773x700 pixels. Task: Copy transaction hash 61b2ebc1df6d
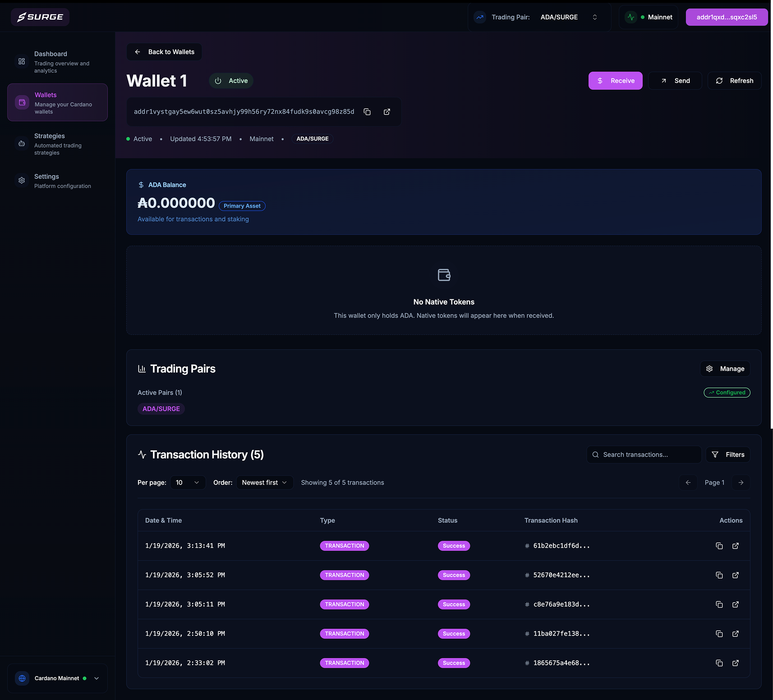pyautogui.click(x=719, y=546)
